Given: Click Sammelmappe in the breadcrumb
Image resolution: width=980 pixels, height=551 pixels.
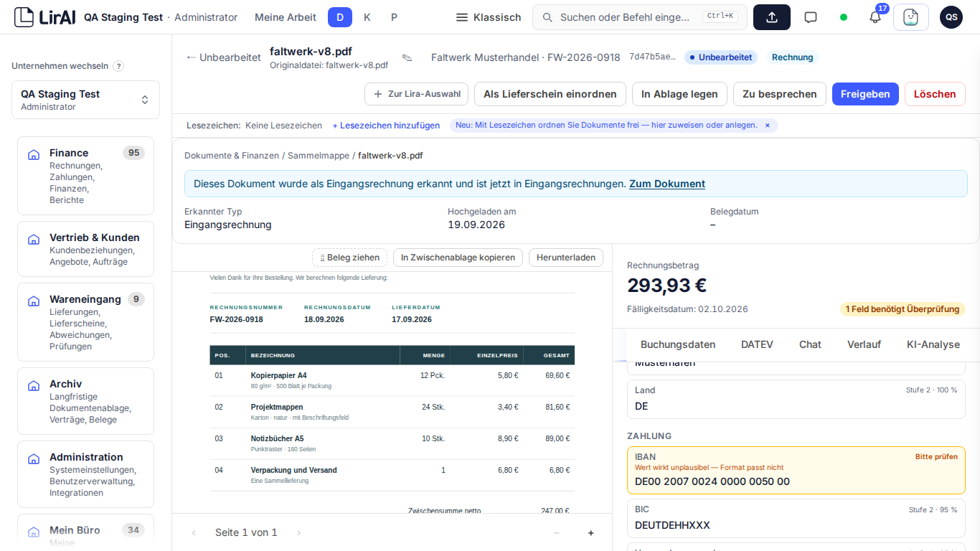Looking at the screenshot, I should click(x=319, y=155).
